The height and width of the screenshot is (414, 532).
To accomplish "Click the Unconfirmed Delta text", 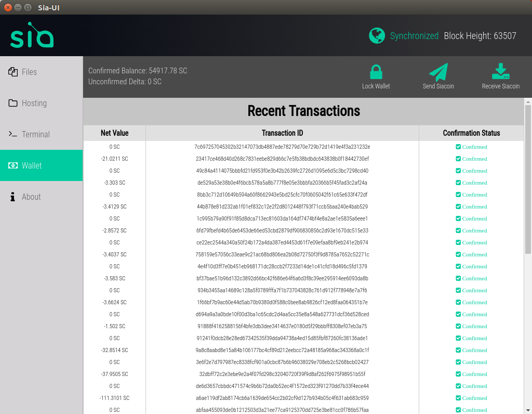I will click(x=125, y=82).
